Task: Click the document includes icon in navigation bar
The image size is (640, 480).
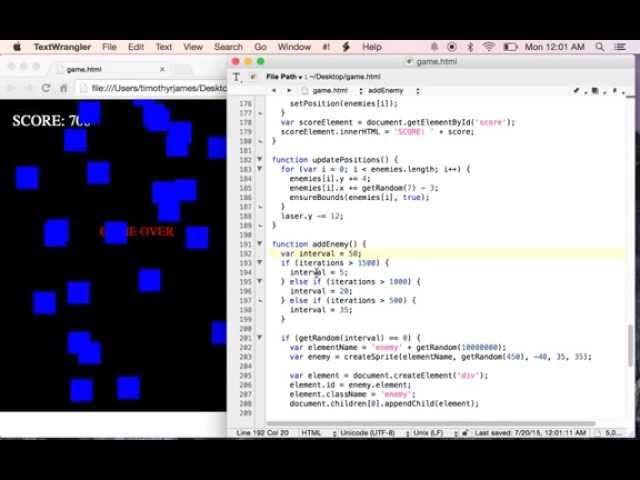Action: (x=597, y=91)
